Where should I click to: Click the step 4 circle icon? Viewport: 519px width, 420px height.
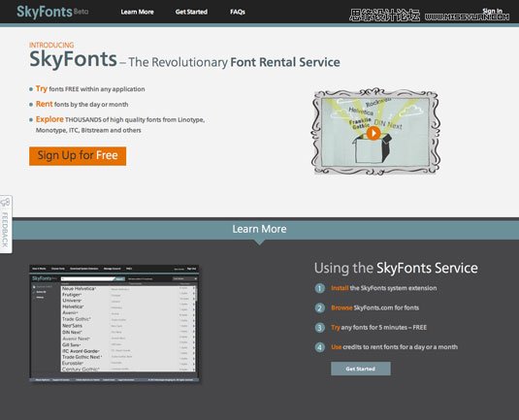pos(320,347)
